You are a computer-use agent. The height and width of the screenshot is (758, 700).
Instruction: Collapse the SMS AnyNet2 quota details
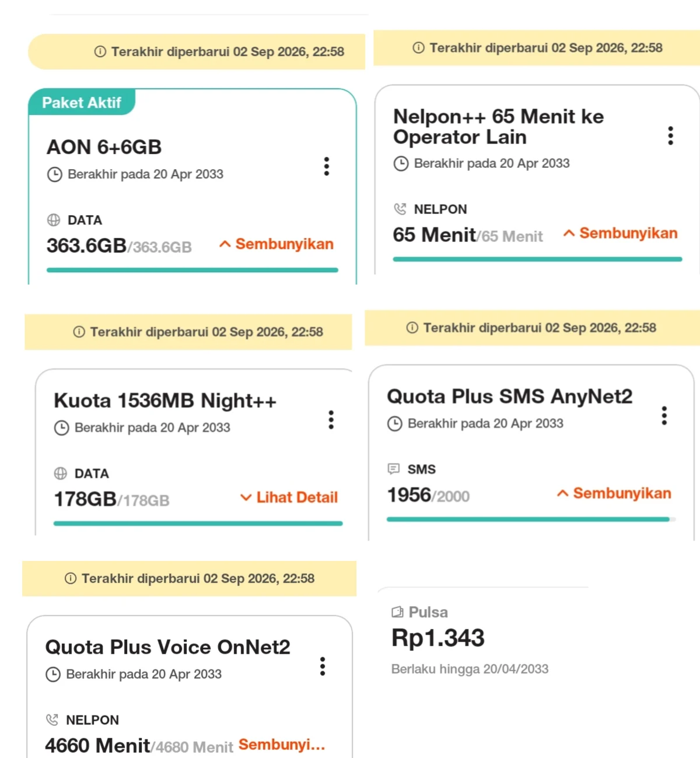pyautogui.click(x=614, y=493)
